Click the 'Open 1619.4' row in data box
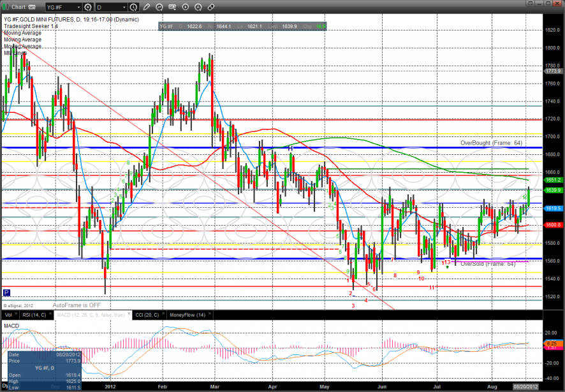Screen dimensions: 565x392 click(45, 375)
